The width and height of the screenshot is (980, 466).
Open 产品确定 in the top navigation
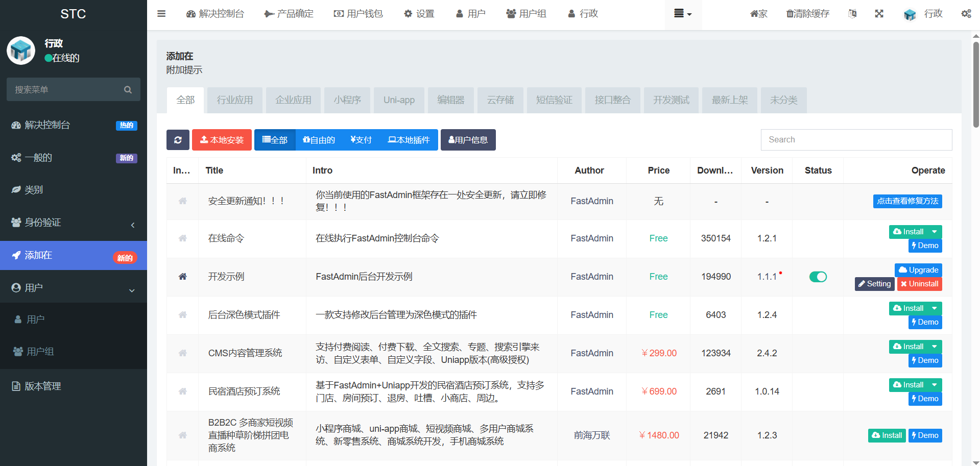pos(289,14)
